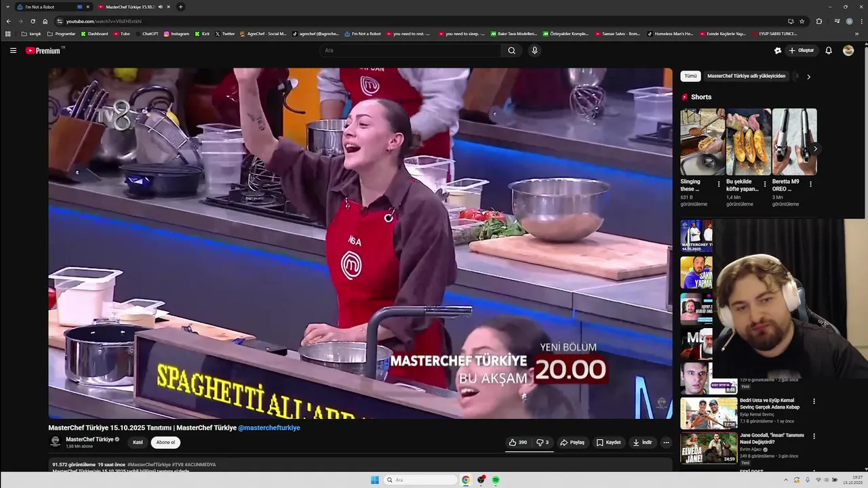Open options for Bedri Usta video
868x488 pixels.
point(814,401)
